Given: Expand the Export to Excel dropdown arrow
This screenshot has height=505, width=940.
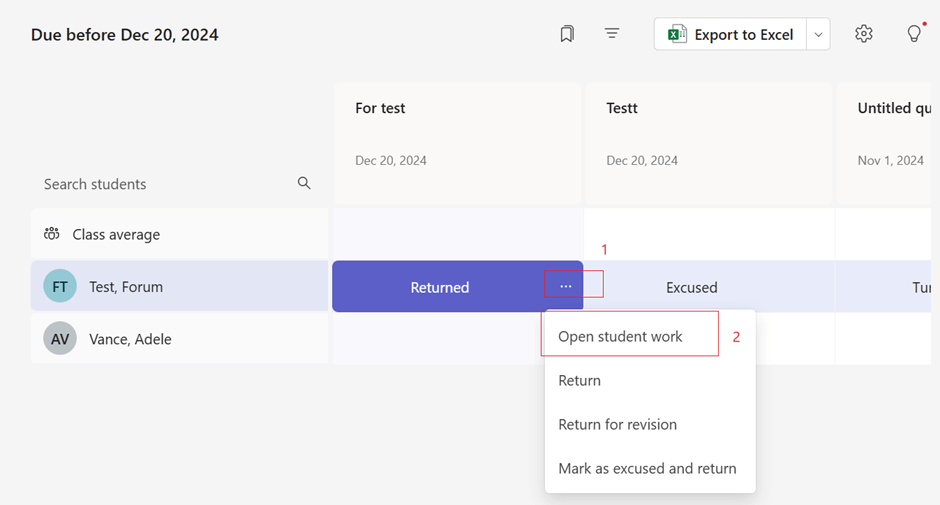Looking at the screenshot, I should tap(818, 34).
